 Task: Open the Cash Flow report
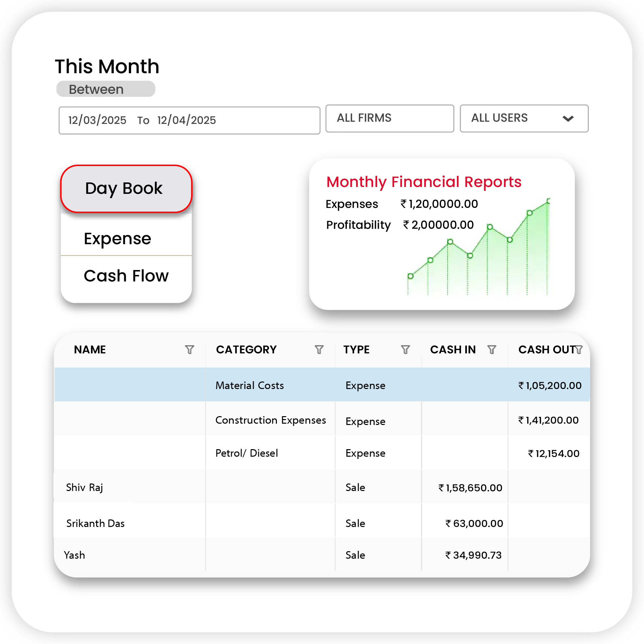coord(126,276)
